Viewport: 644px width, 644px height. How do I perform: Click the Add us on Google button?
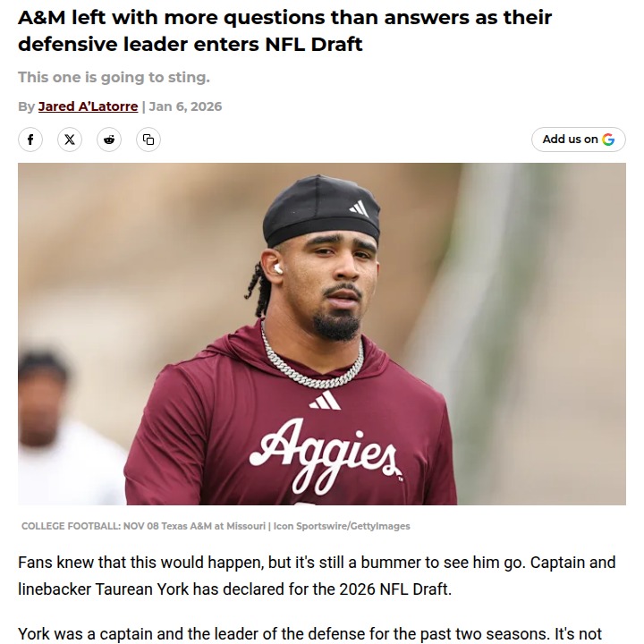pyautogui.click(x=578, y=140)
